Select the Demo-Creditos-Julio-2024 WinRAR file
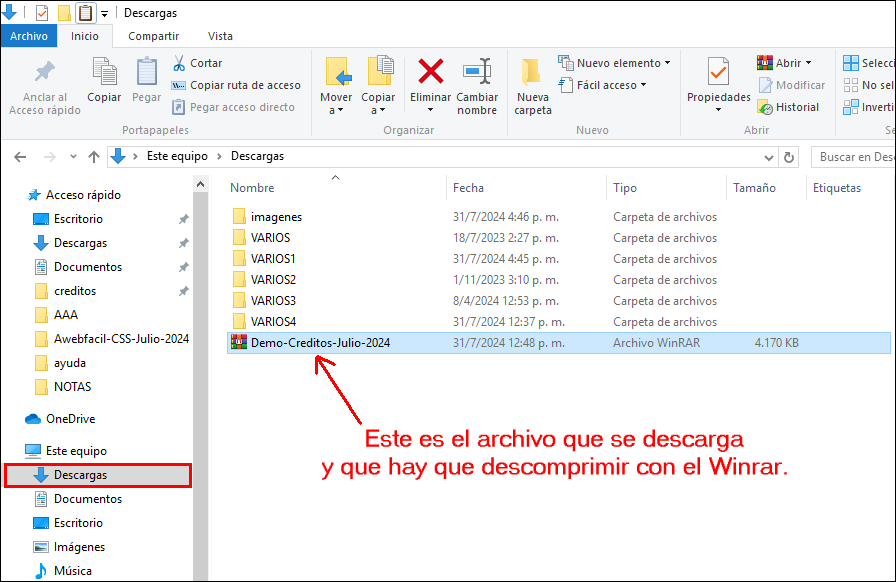896x582 pixels. click(320, 343)
